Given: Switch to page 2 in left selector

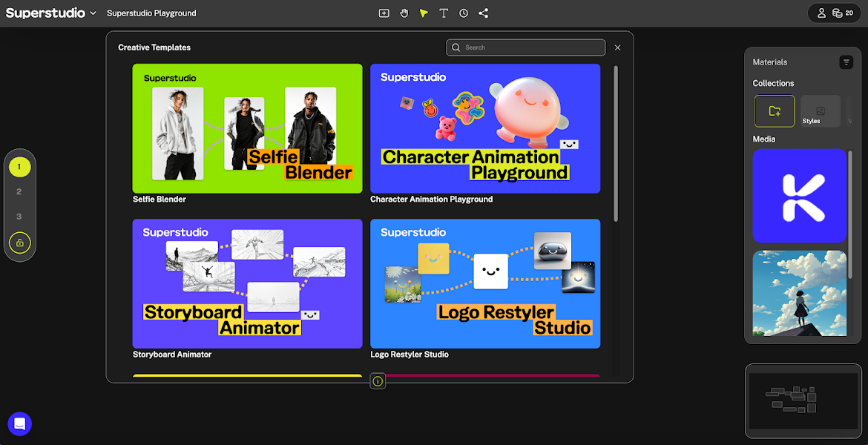Looking at the screenshot, I should (x=19, y=192).
